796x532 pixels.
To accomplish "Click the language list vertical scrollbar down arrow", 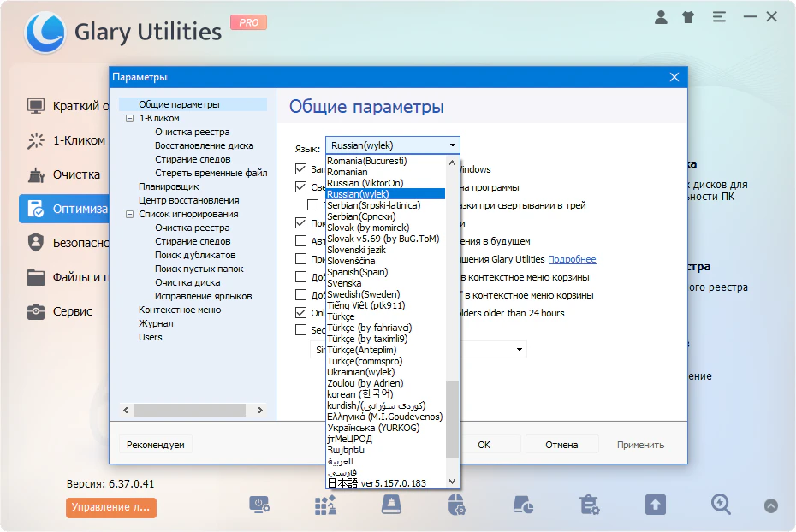I will coord(453,482).
